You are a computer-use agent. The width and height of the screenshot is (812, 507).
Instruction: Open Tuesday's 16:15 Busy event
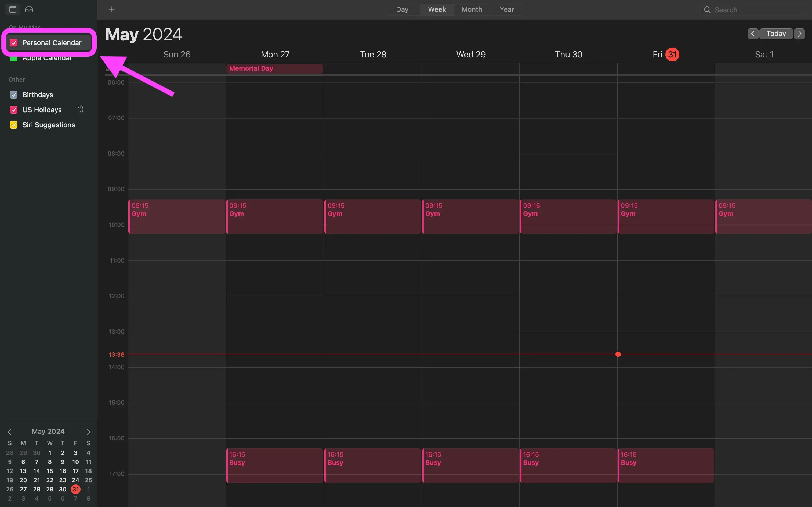point(372,465)
